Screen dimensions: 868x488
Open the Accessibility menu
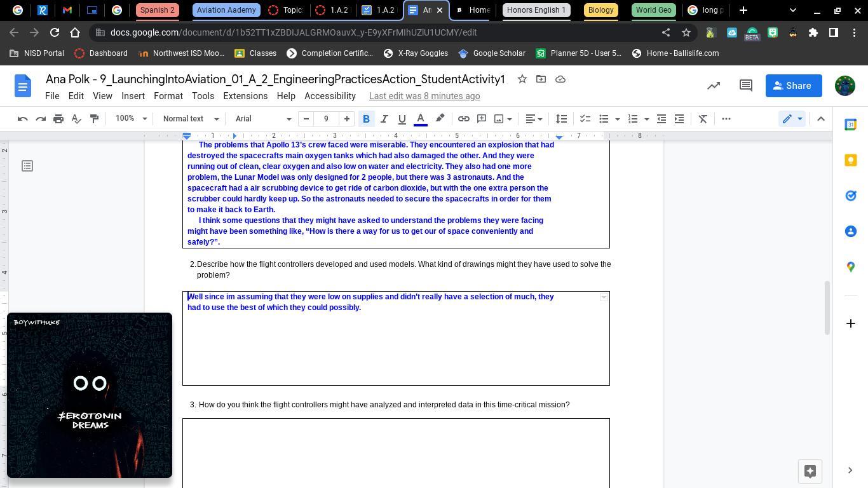pos(330,96)
